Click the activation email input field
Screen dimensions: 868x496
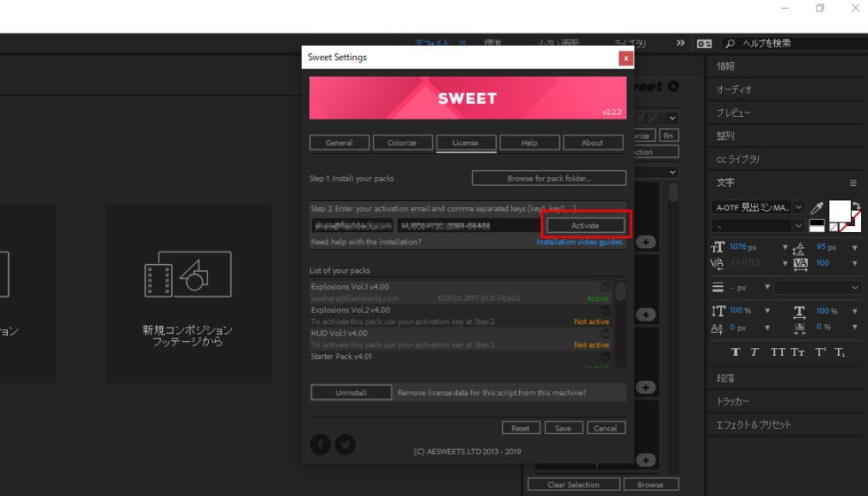[x=353, y=225]
